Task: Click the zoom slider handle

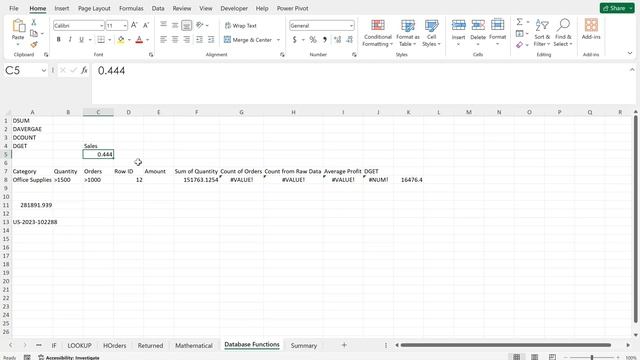Action: click(x=591, y=358)
